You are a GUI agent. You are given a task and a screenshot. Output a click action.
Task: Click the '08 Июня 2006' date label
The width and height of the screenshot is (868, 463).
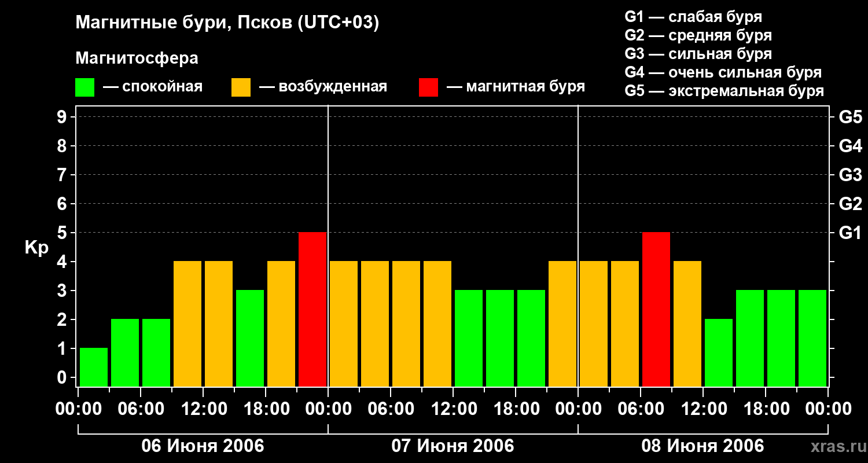coord(703,446)
